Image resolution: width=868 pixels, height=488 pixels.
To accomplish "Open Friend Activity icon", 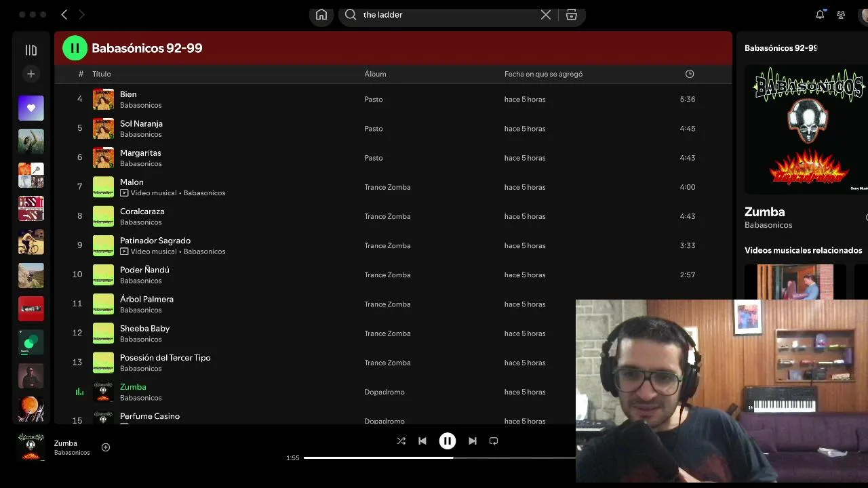I will coord(841,14).
